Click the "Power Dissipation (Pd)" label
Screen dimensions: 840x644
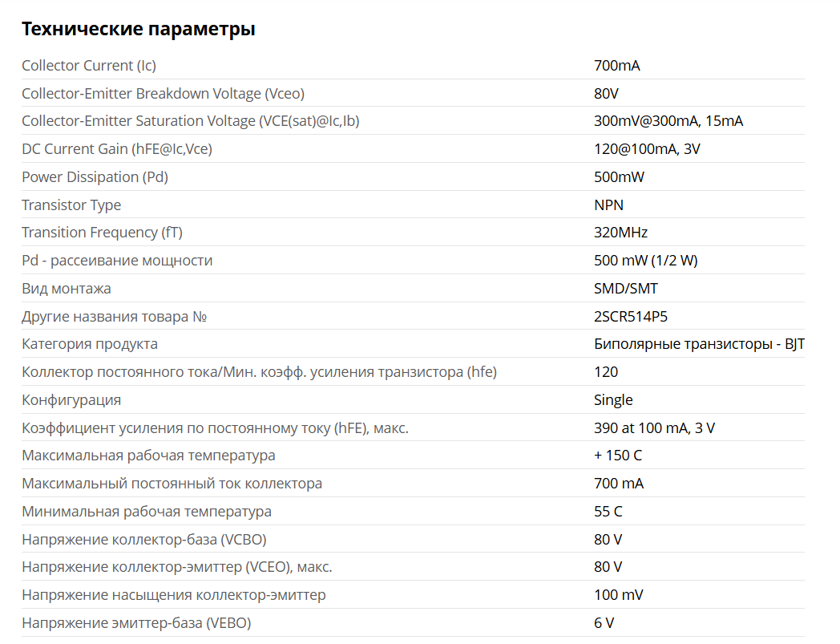pyautogui.click(x=95, y=177)
